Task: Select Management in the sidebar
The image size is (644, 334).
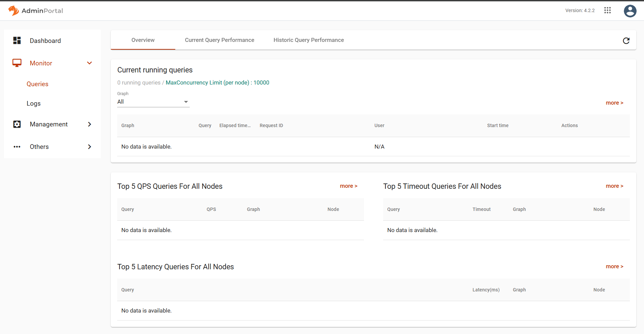Action: (x=49, y=124)
